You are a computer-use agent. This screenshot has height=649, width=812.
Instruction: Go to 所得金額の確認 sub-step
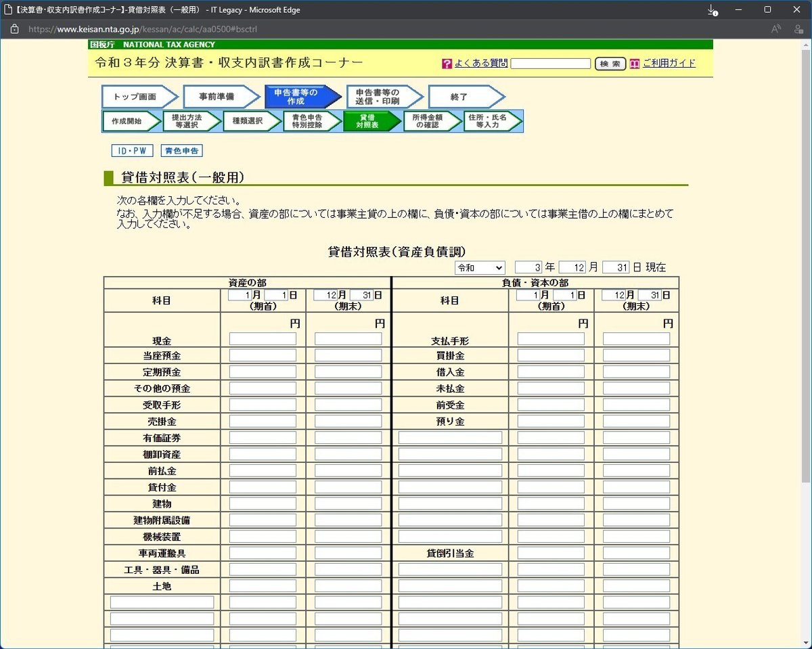coord(432,121)
